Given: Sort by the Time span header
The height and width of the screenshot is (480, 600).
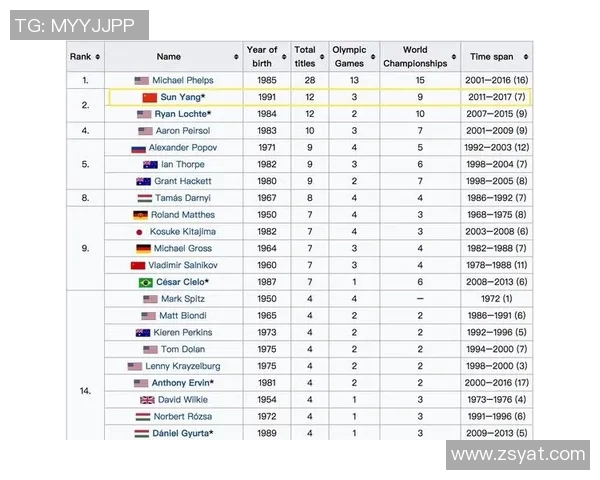Looking at the screenshot, I should 495,57.
